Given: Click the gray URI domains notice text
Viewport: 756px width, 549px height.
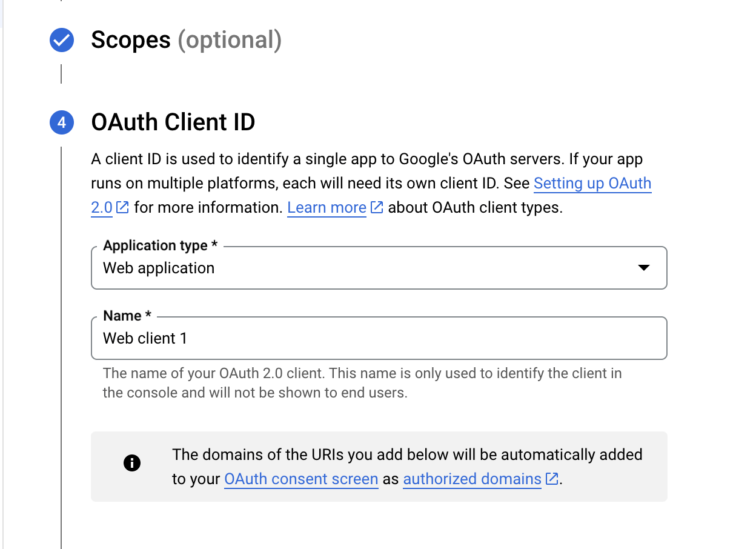Looking at the screenshot, I should tap(407, 455).
